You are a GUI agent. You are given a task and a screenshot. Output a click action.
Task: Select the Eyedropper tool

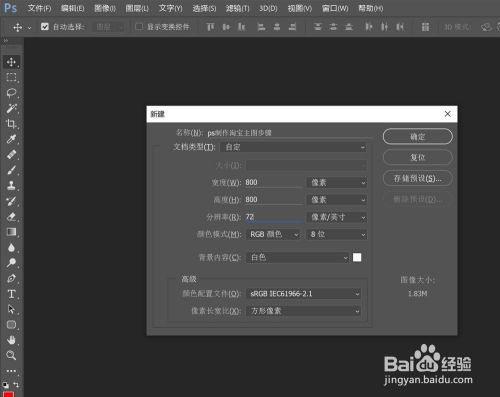pyautogui.click(x=11, y=139)
